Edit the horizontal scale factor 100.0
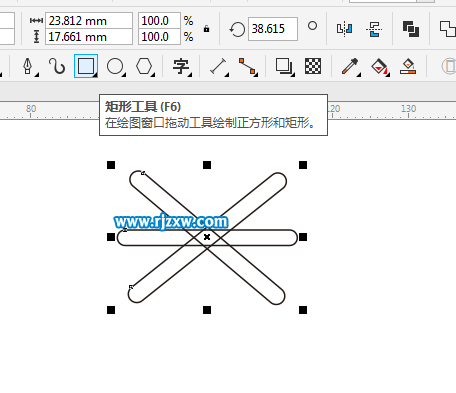This screenshot has width=456, height=393. click(159, 21)
